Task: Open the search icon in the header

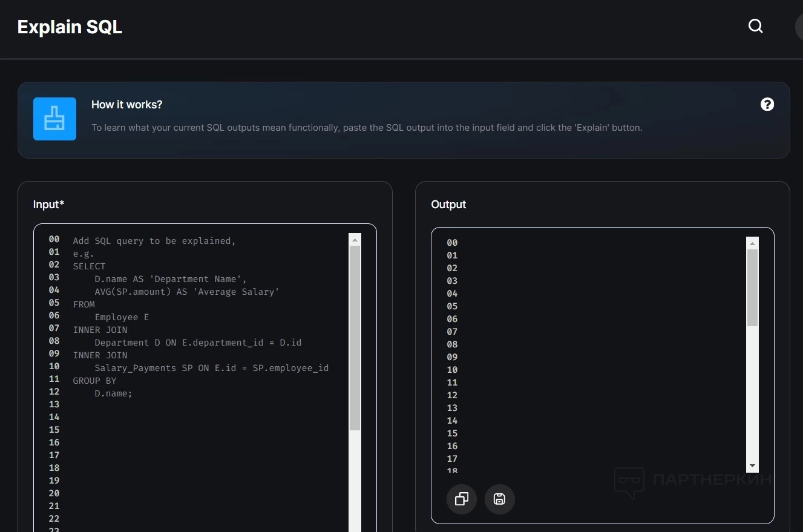Action: click(755, 26)
